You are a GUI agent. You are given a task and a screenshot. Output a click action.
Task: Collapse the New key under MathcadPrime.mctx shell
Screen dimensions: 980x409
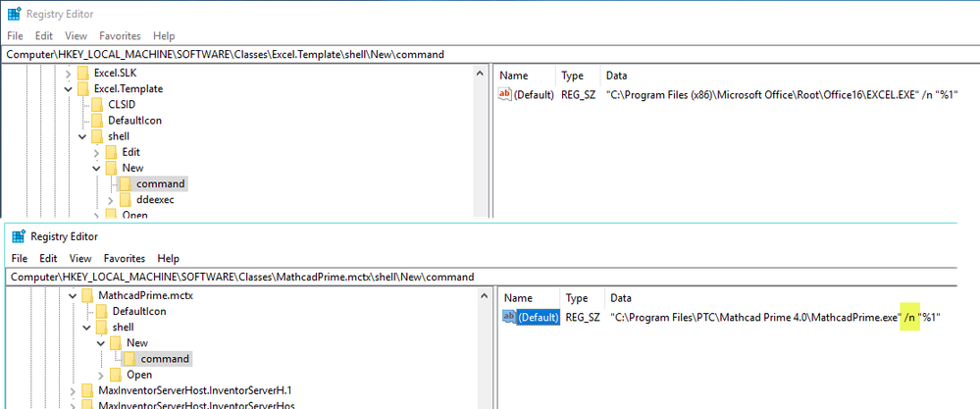(101, 343)
